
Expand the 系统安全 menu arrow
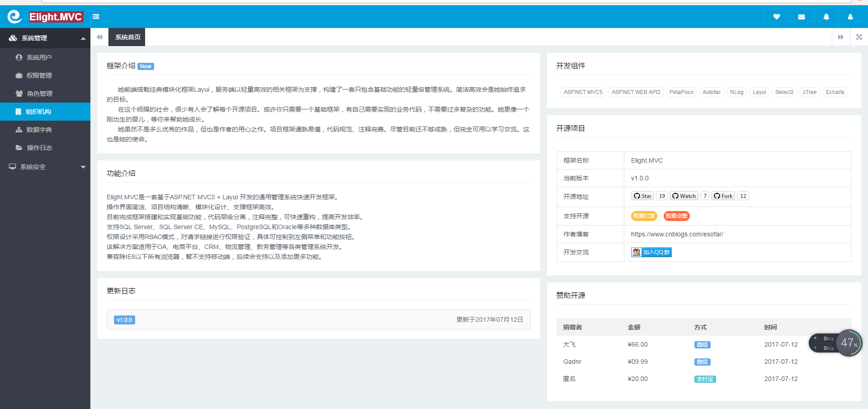click(83, 167)
